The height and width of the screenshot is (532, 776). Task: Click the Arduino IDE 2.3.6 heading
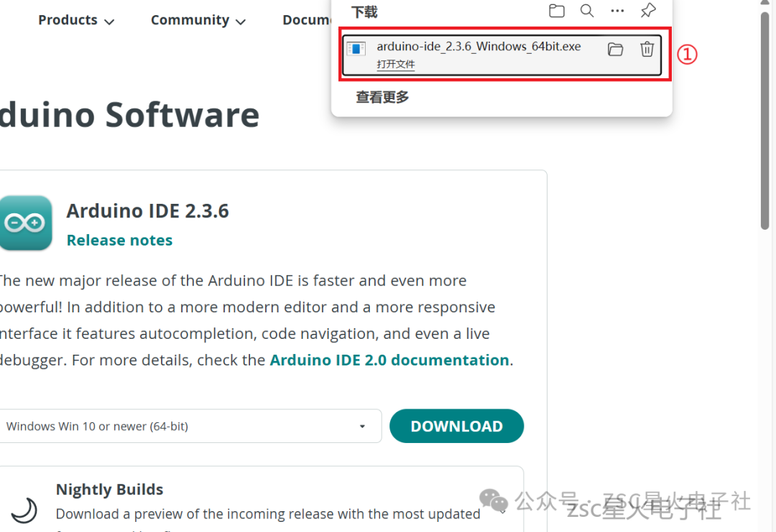[147, 211]
